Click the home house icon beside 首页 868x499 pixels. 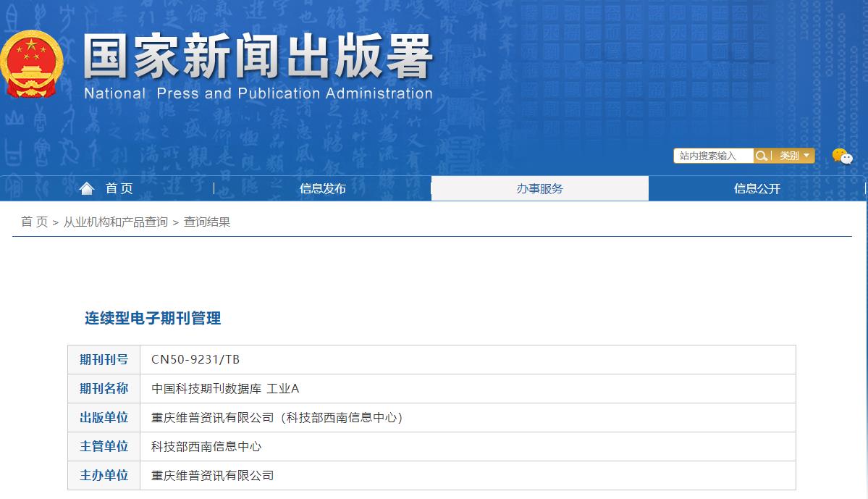tap(87, 188)
